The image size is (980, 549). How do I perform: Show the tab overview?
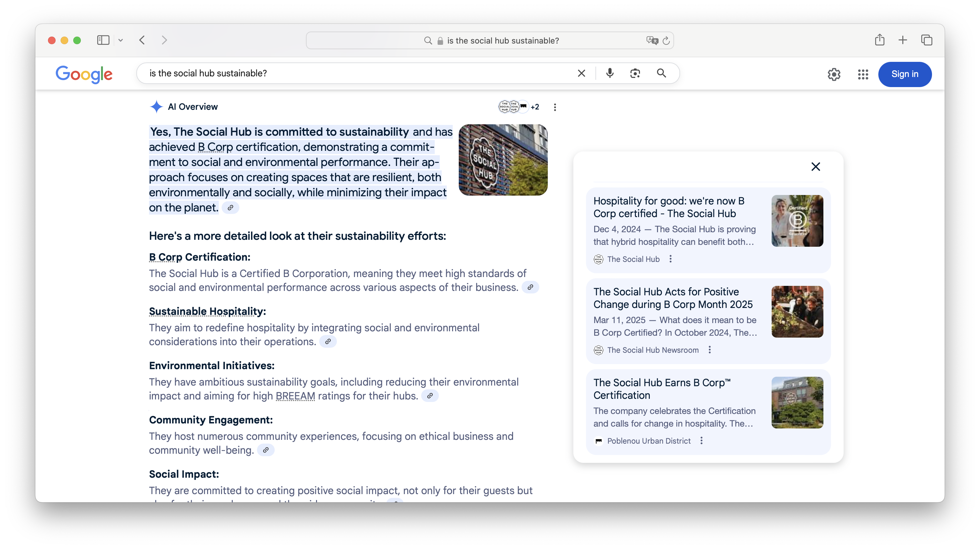927,40
